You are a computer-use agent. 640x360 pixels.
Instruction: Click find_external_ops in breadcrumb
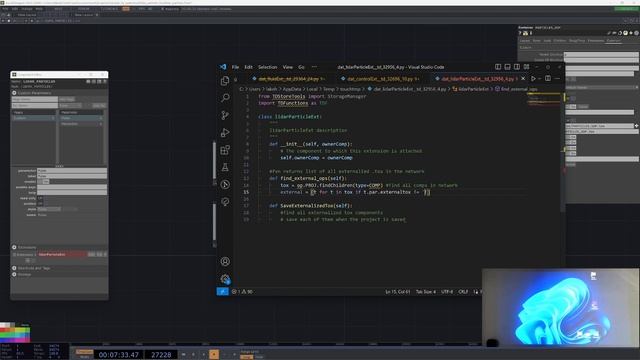click(516, 89)
